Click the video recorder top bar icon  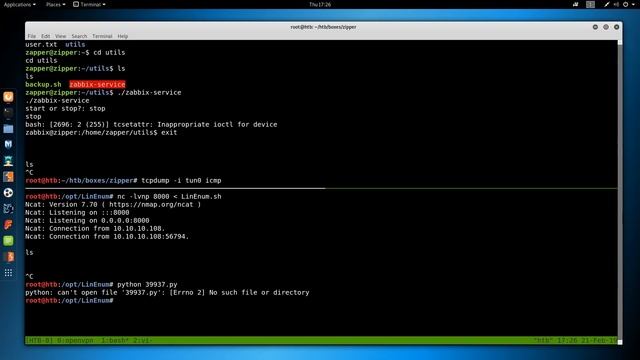click(576, 4)
